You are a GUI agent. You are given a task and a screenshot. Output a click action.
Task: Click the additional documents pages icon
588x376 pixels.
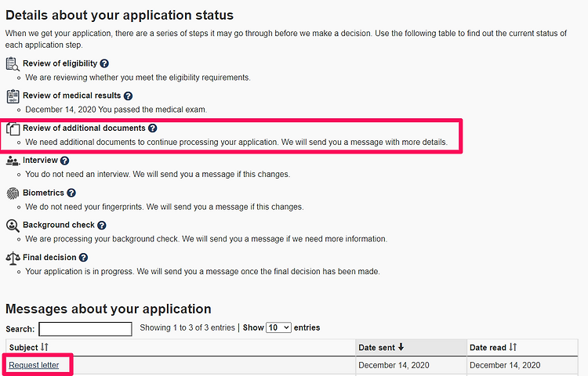coord(13,128)
